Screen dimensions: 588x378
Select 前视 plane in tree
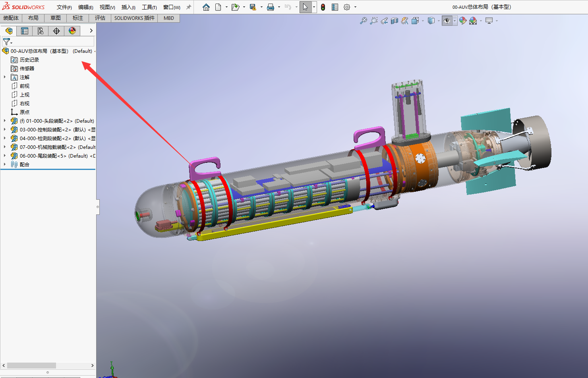pos(25,86)
